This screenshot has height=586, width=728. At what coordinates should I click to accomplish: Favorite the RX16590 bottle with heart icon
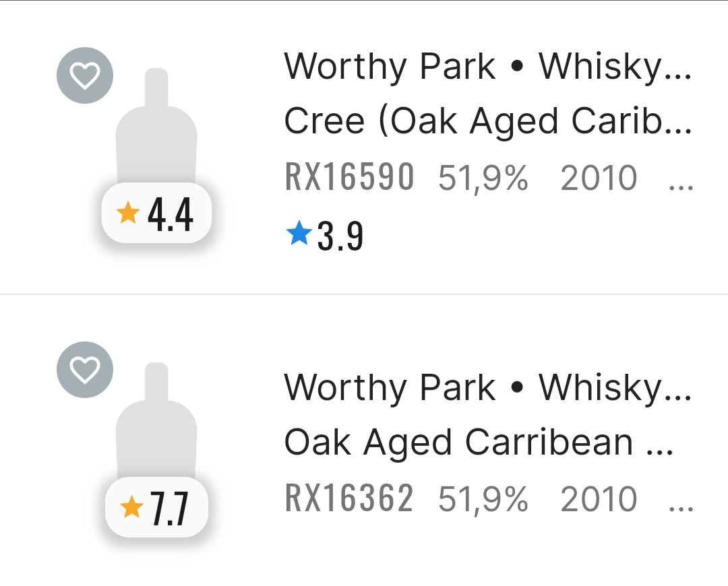coord(85,75)
